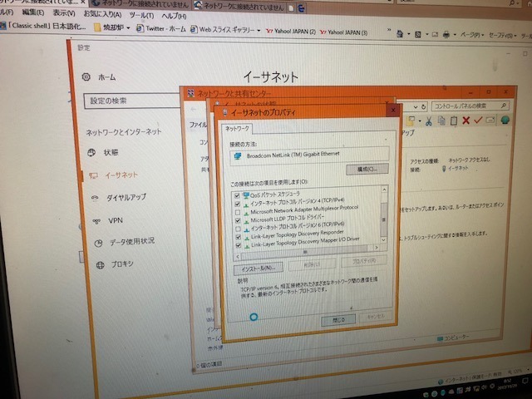Click the Home gear icon in Settings

pyautogui.click(x=86, y=76)
